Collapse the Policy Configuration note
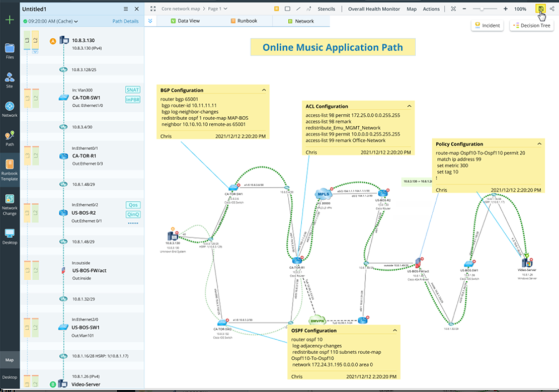This screenshot has height=392, width=559. (x=539, y=144)
